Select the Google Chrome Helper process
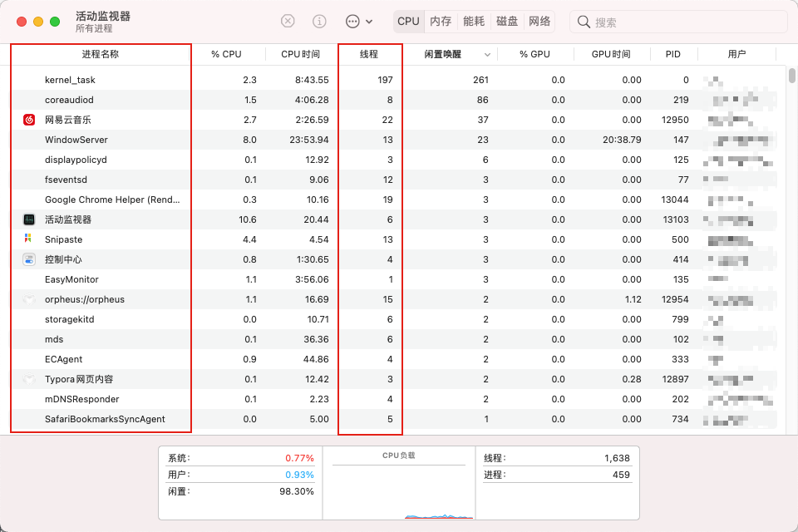 point(112,199)
